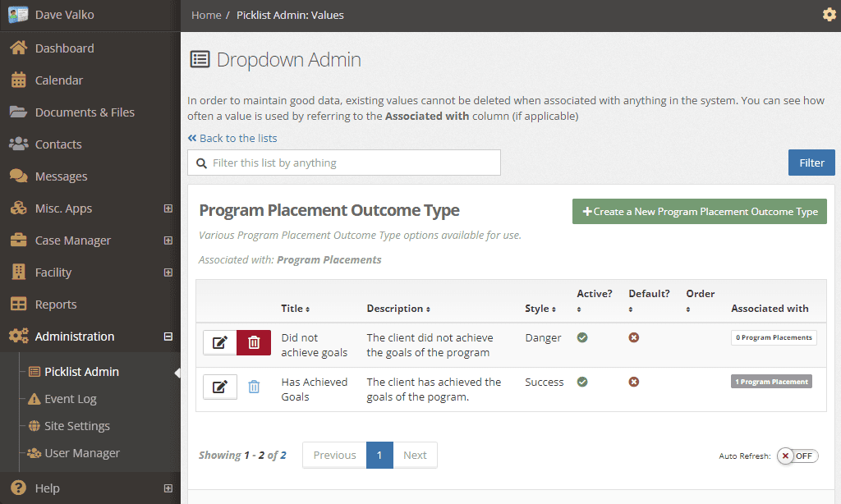The width and height of the screenshot is (841, 504).
Task: Follow Back to the lists link
Action: [x=232, y=139]
